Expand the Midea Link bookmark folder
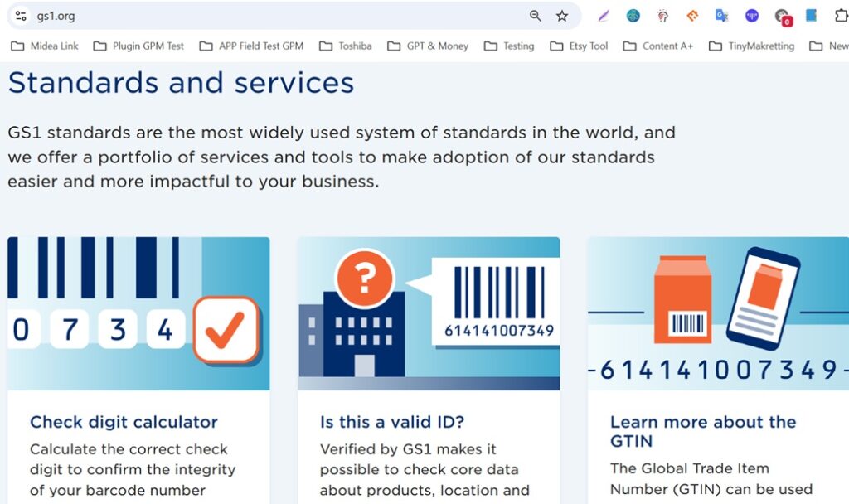This screenshot has width=849, height=504. pos(45,46)
